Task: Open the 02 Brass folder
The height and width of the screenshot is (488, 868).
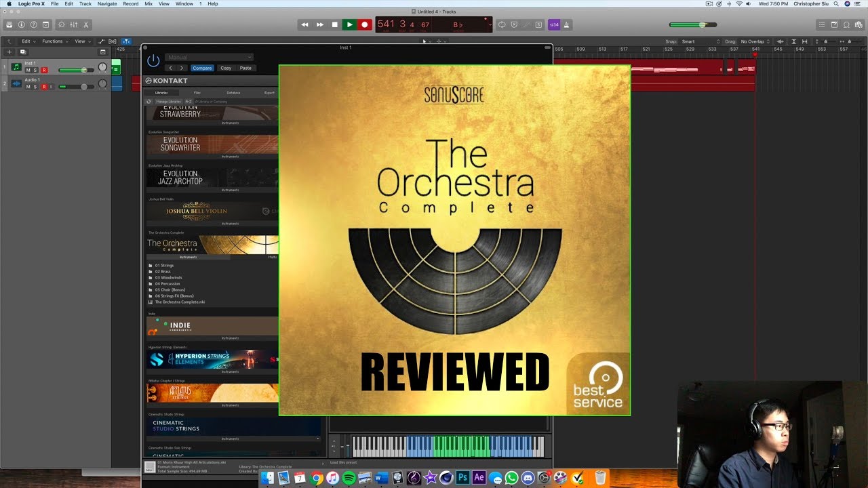Action: click(x=163, y=272)
